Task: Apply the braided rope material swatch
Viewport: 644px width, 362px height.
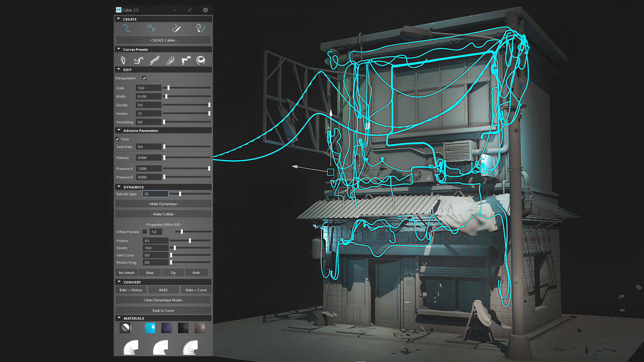Action: [x=200, y=328]
